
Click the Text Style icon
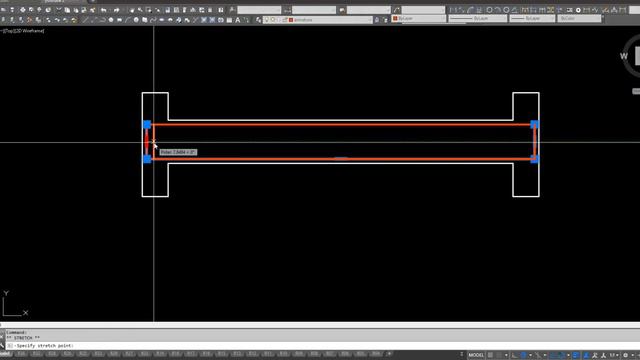tap(232, 10)
